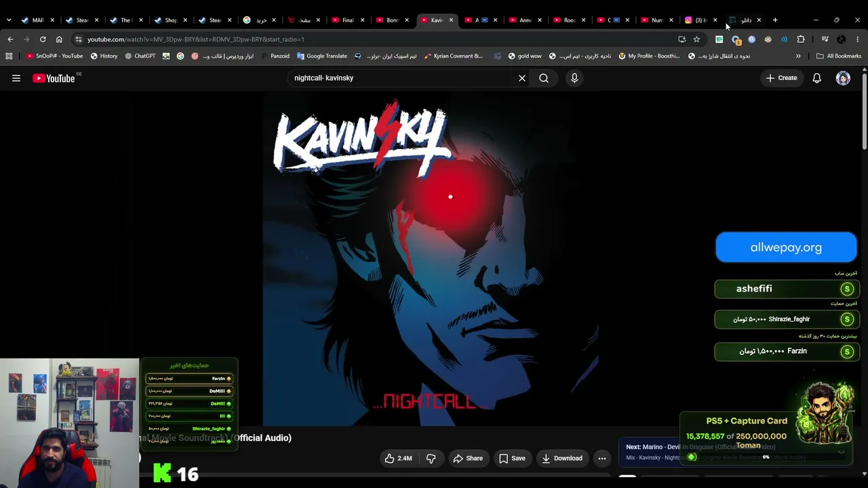The width and height of the screenshot is (868, 488).
Task: Share the video via Share button
Action: click(468, 458)
